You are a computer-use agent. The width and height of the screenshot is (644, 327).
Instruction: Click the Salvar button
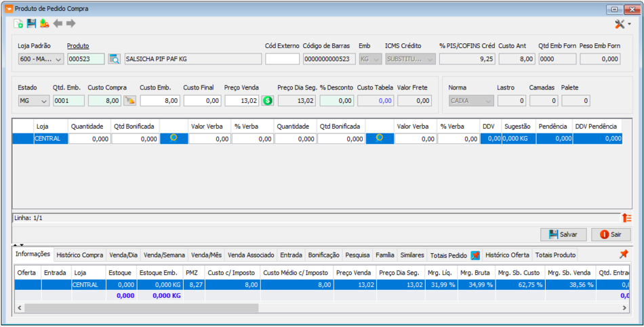(x=563, y=234)
